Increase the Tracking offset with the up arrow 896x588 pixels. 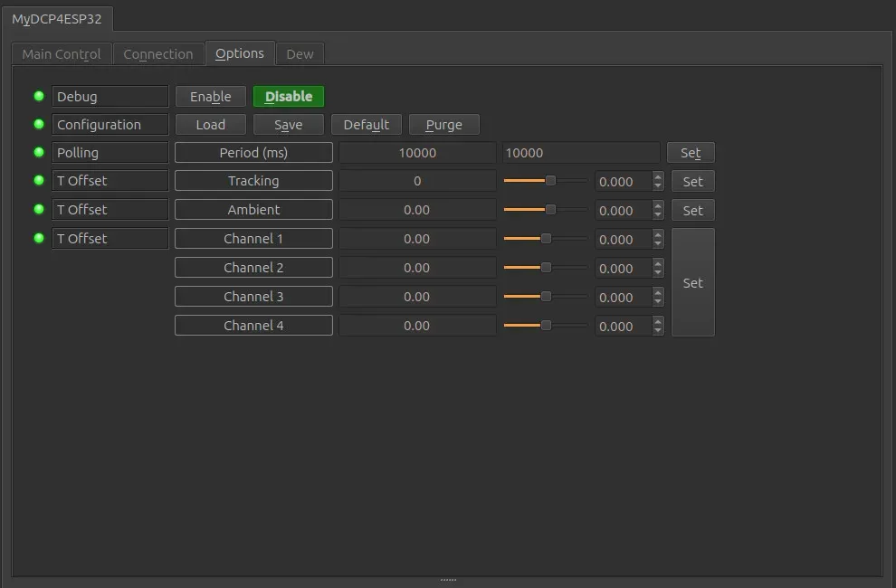(x=658, y=176)
